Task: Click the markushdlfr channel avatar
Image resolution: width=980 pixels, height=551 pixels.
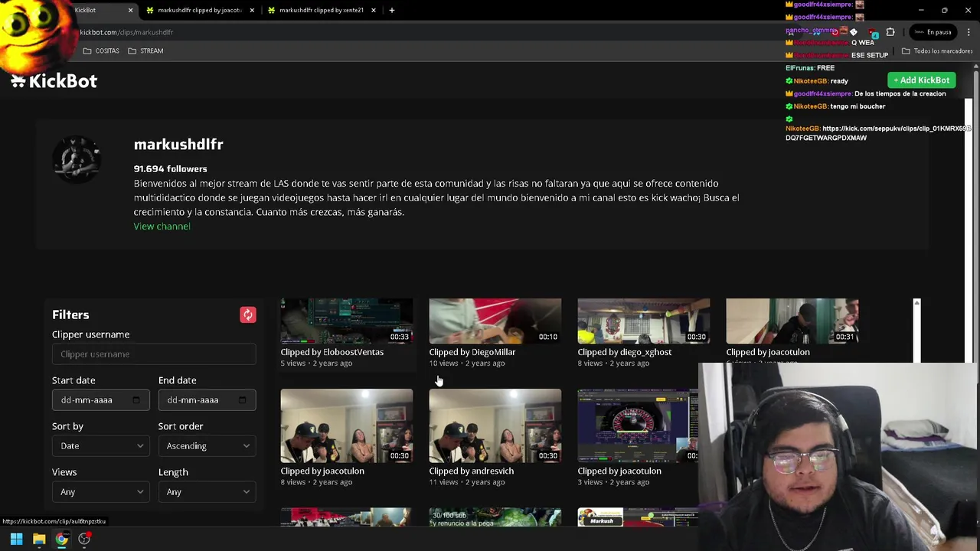Action: click(x=76, y=160)
